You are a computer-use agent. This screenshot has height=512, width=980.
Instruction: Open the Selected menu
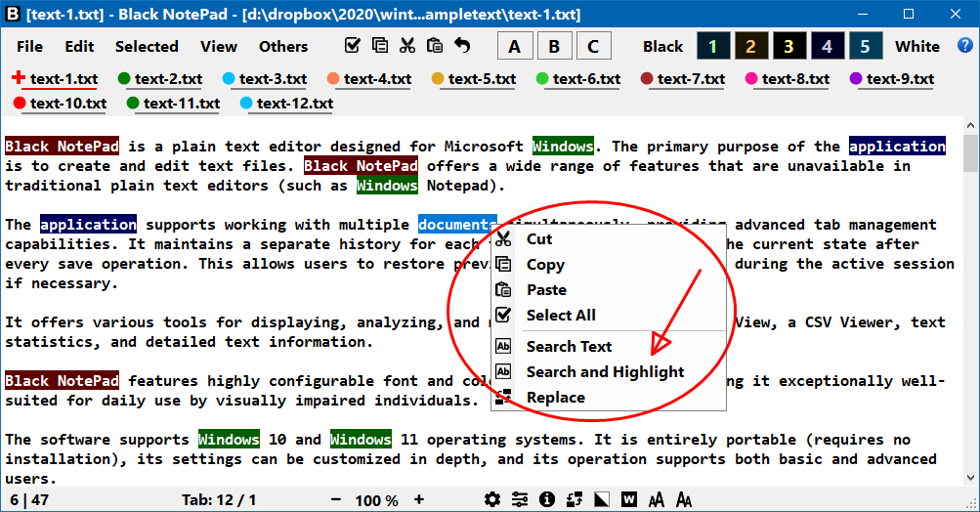click(x=147, y=46)
